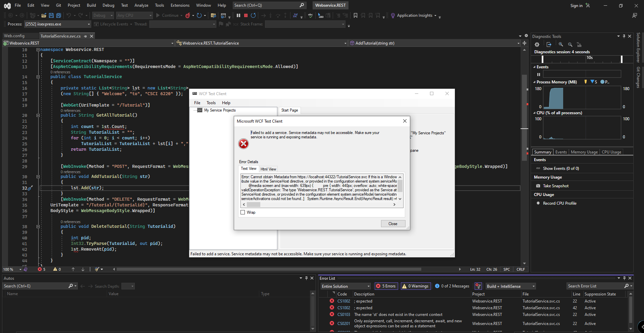This screenshot has width=644, height=333.
Task: Go to previous issue up arrow
Action: (73, 269)
